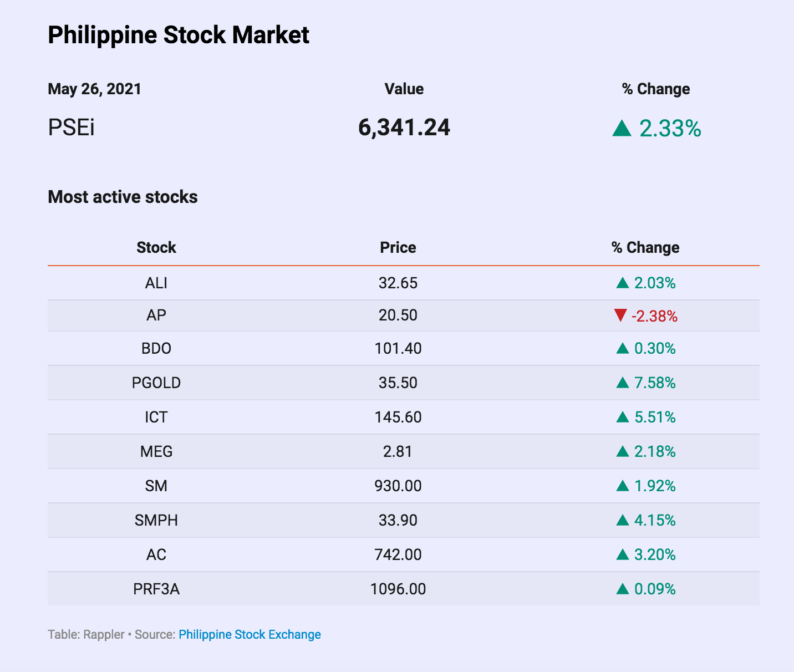The width and height of the screenshot is (794, 672).
Task: Click the AP percent change -2.38%
Action: 654,316
